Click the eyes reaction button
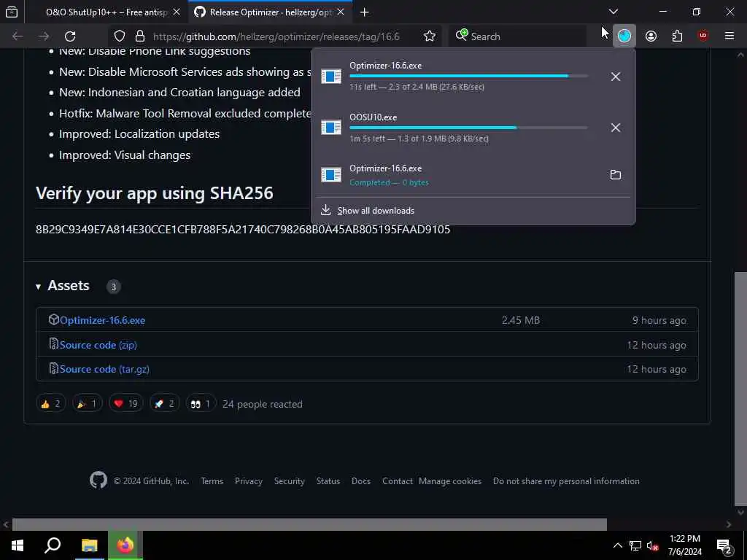The image size is (747, 560). point(201,404)
